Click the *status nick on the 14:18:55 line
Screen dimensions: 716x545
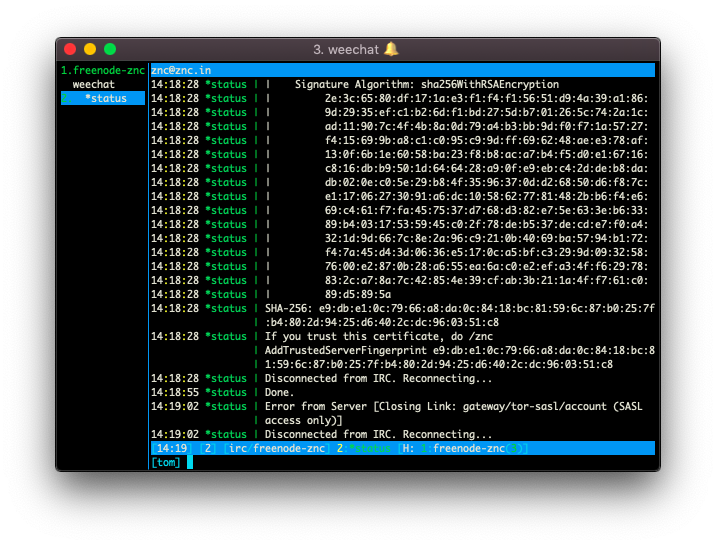point(226,393)
